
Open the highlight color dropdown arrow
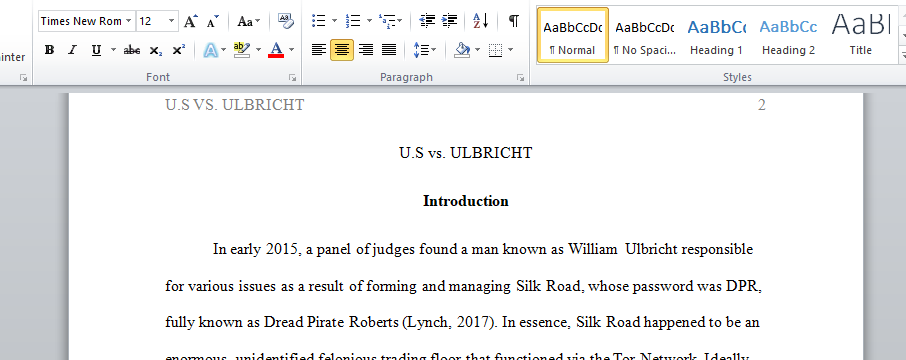[x=258, y=50]
